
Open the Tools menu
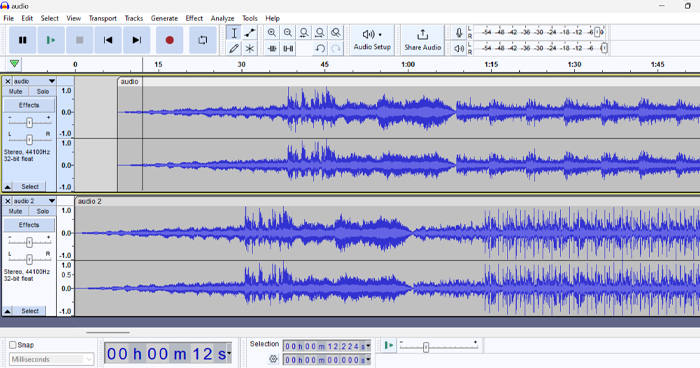point(250,18)
